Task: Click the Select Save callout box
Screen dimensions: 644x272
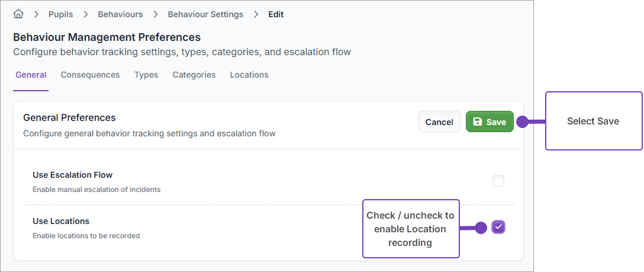Action: (593, 121)
